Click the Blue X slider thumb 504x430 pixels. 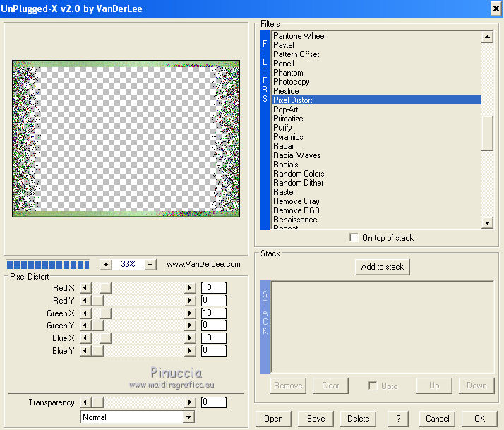tap(105, 338)
